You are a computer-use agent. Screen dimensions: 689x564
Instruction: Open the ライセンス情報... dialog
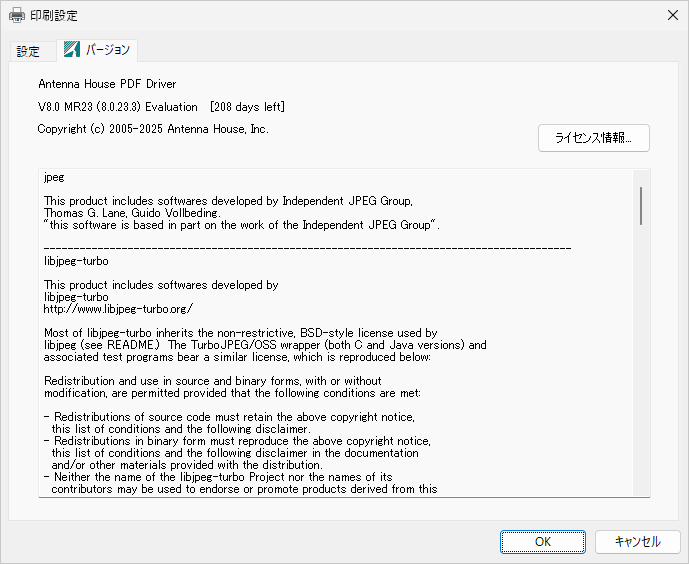593,138
